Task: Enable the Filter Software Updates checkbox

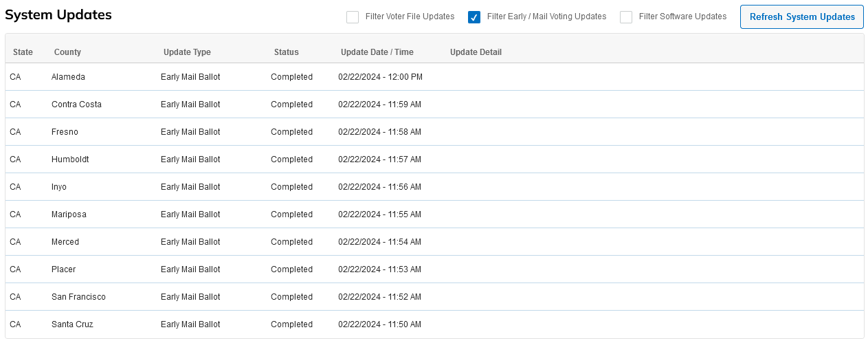Action: click(x=626, y=17)
